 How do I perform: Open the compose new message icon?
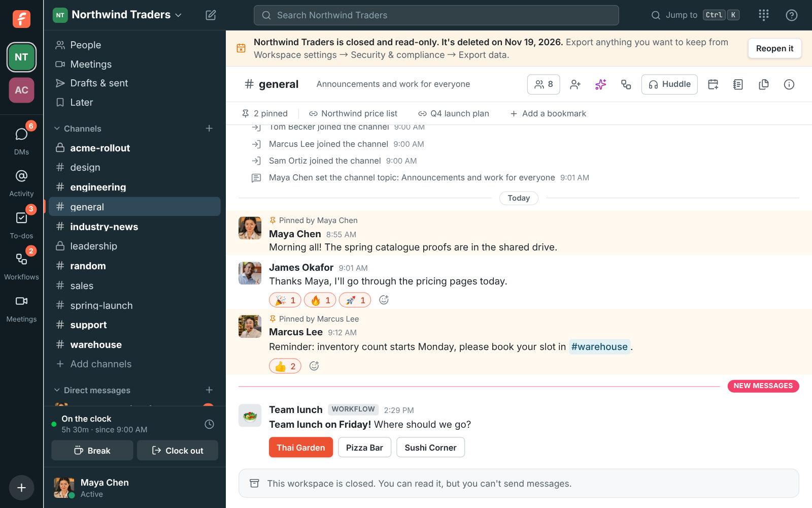[211, 15]
